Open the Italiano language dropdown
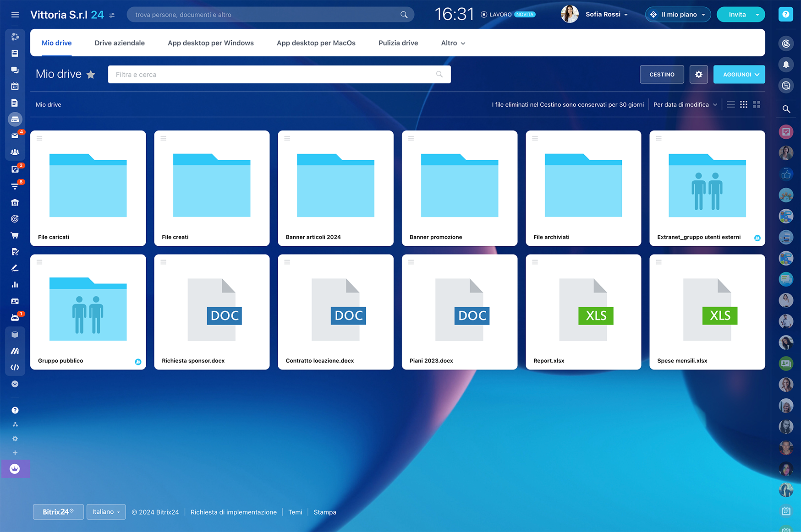 coord(106,512)
